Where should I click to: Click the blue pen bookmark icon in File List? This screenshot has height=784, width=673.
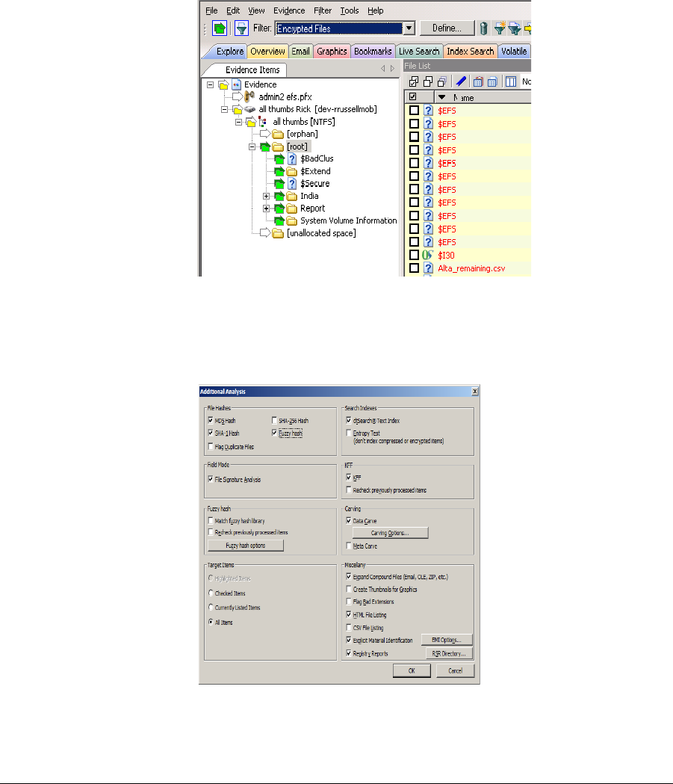[x=461, y=81]
